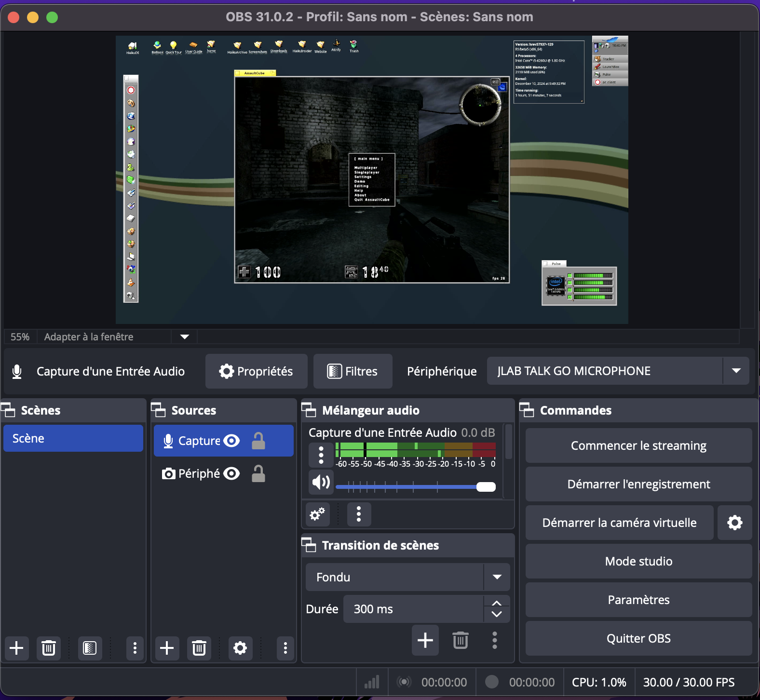Adjust the audio volume slider handle
760x700 pixels.
point(486,487)
